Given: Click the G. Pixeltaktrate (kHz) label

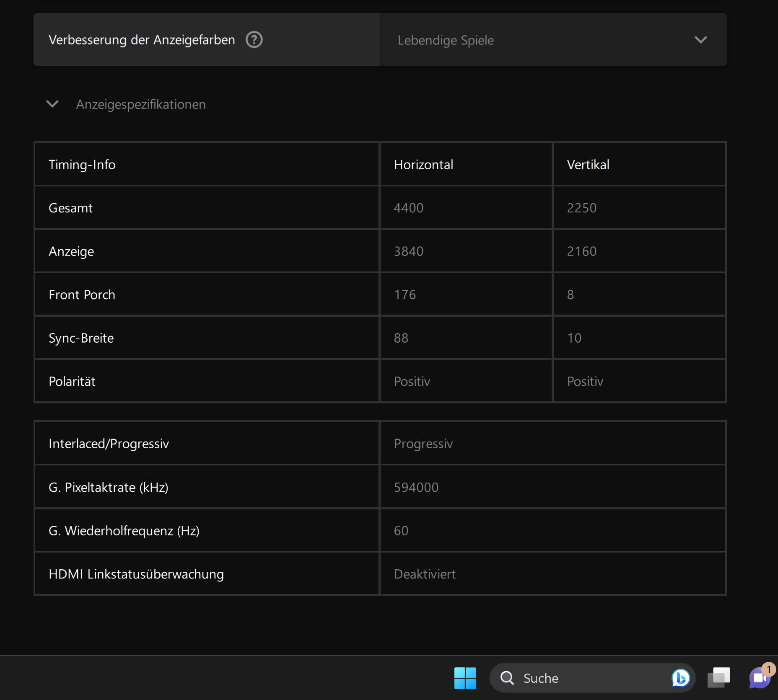Looking at the screenshot, I should [x=109, y=487].
